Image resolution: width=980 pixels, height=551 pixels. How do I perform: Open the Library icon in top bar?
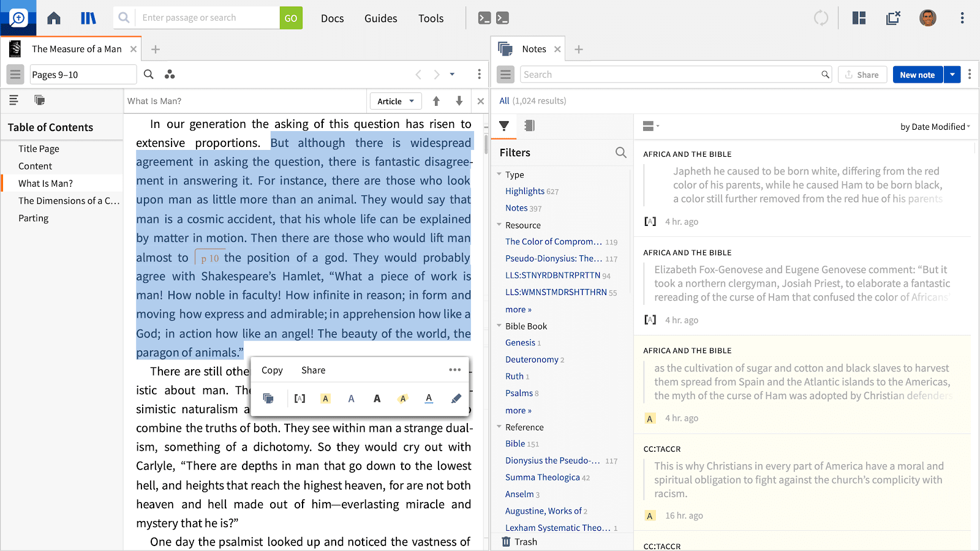88,18
